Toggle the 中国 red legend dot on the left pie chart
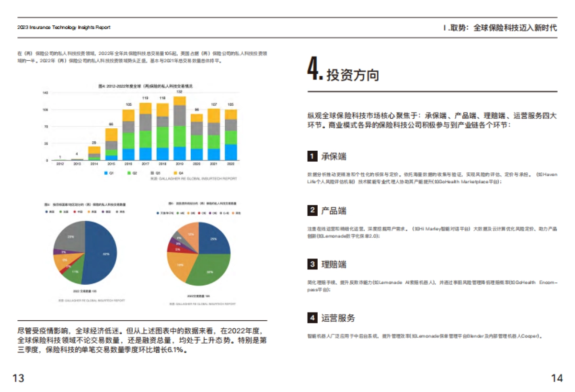The height and width of the screenshot is (392, 575). click(x=76, y=212)
